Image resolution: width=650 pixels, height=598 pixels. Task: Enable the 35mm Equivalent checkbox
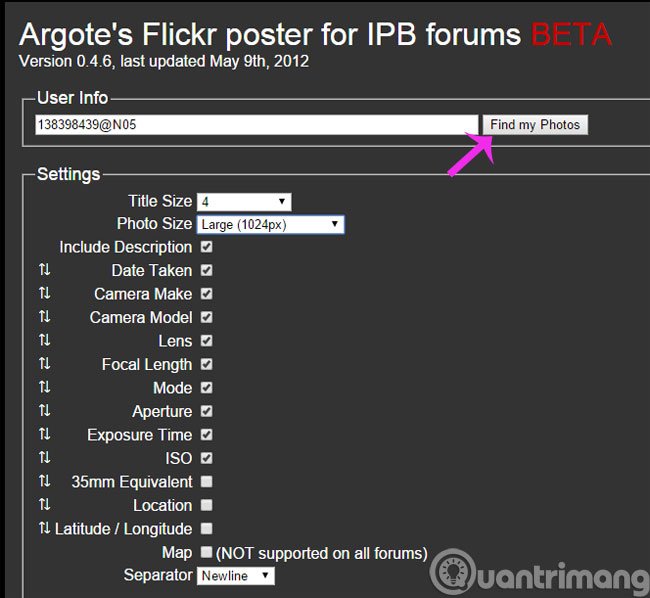click(x=206, y=482)
